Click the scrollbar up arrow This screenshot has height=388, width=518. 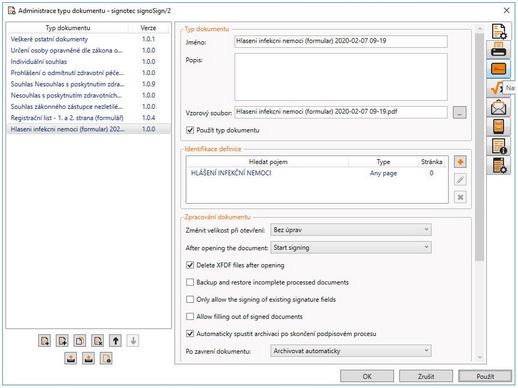[x=479, y=29]
